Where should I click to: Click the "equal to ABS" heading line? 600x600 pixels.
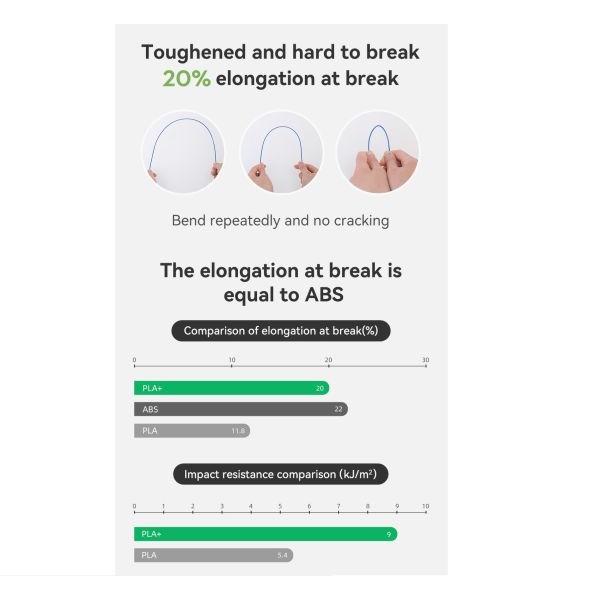280,295
